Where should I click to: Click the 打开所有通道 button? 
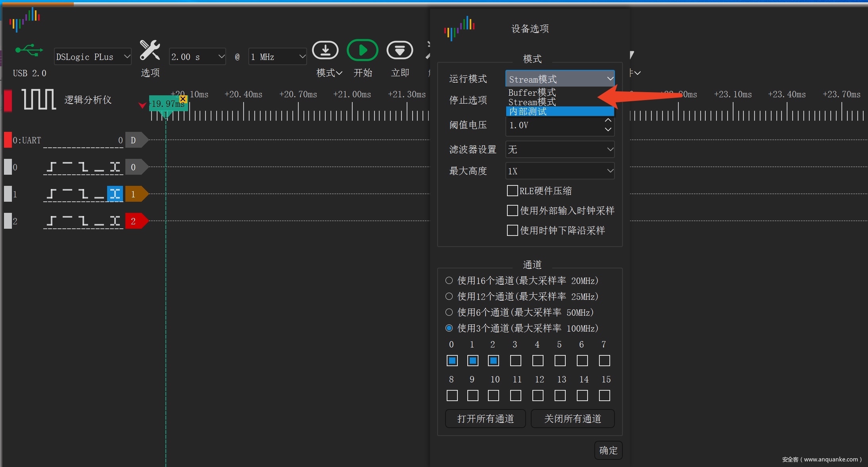pyautogui.click(x=485, y=419)
